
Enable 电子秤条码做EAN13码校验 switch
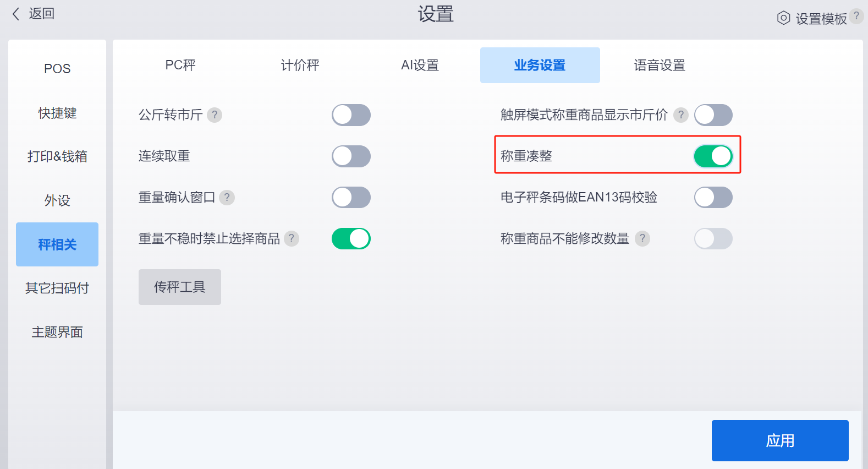click(x=713, y=198)
